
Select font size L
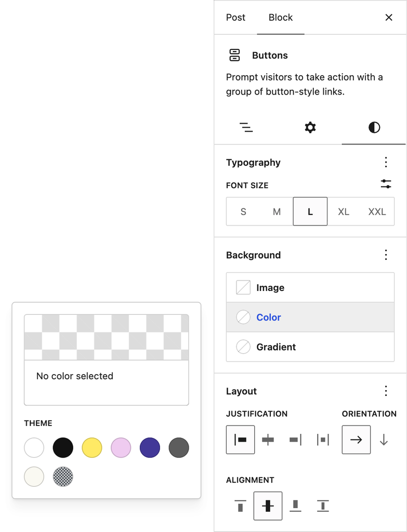tap(310, 211)
